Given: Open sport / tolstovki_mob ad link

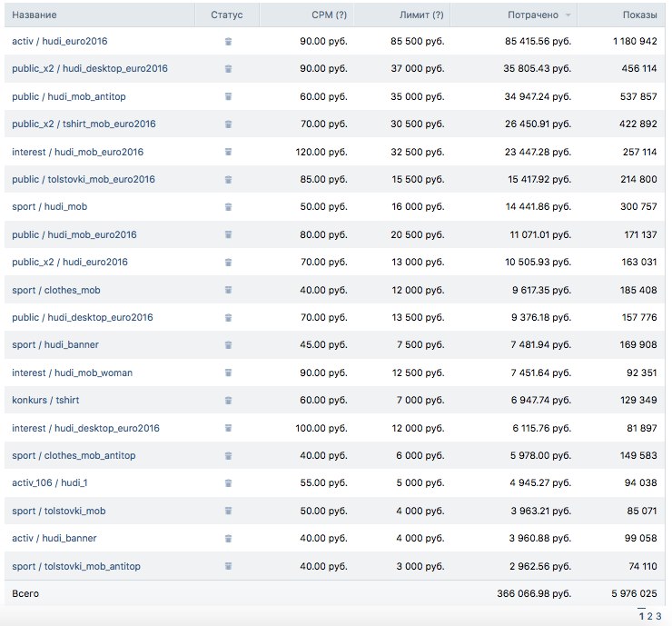Looking at the screenshot, I should point(59,511).
